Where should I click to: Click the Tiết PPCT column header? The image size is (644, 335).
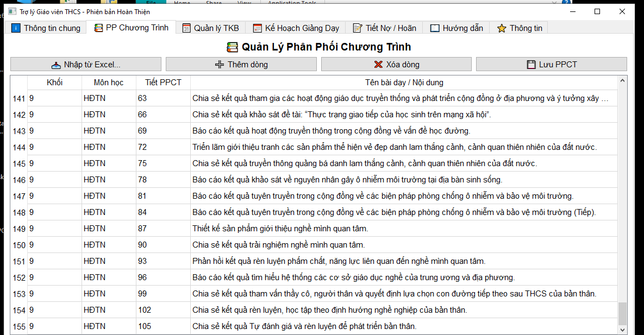pos(163,83)
